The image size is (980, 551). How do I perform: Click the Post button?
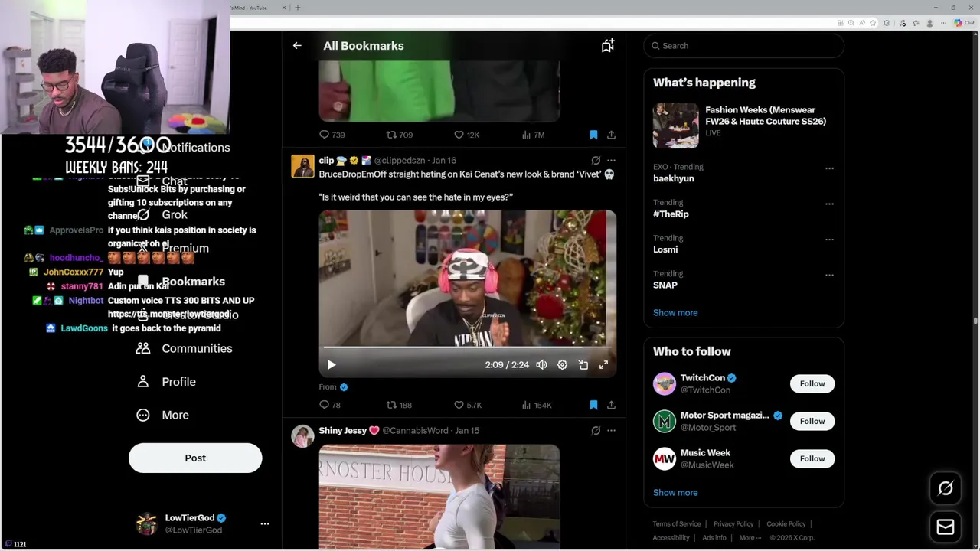click(195, 458)
